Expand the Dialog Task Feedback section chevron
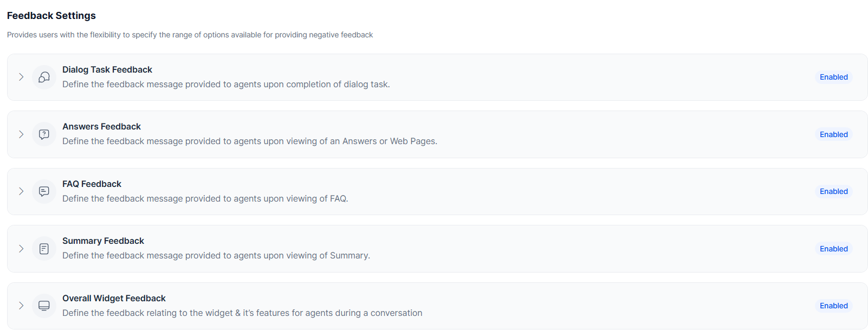The height and width of the screenshot is (330, 868). pyautogui.click(x=21, y=77)
